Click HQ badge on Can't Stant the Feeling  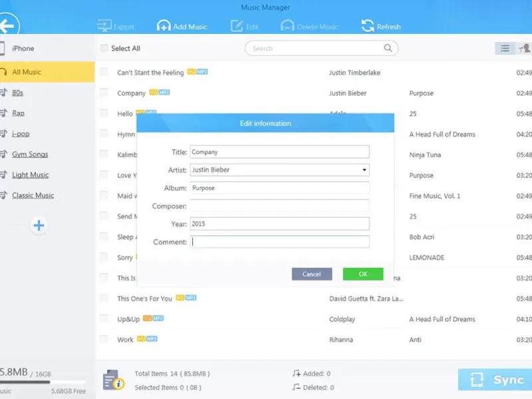[192, 72]
